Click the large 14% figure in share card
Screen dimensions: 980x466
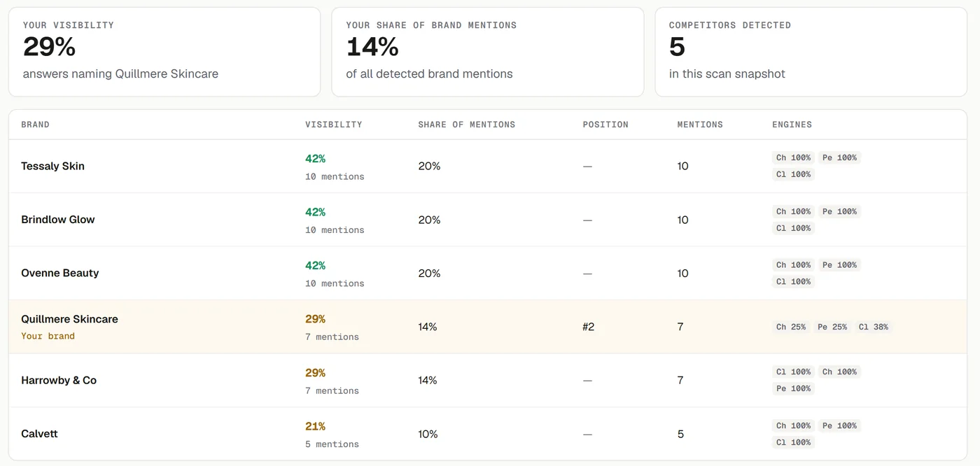(372, 47)
